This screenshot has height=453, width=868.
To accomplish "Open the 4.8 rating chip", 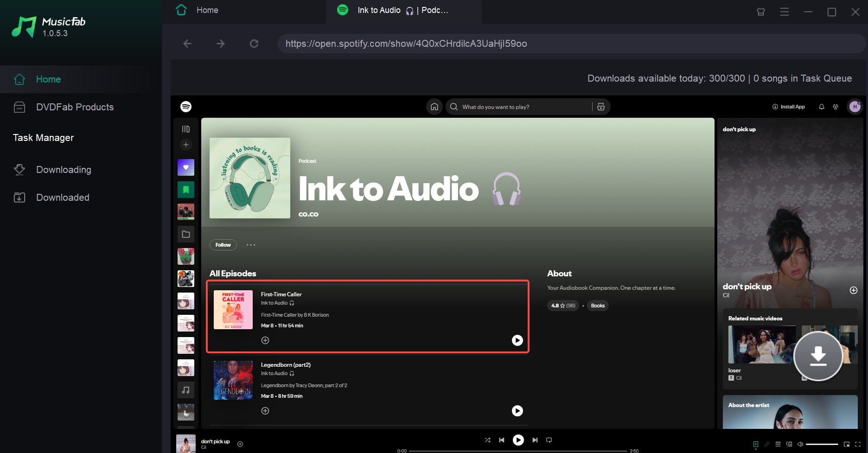I will click(563, 306).
